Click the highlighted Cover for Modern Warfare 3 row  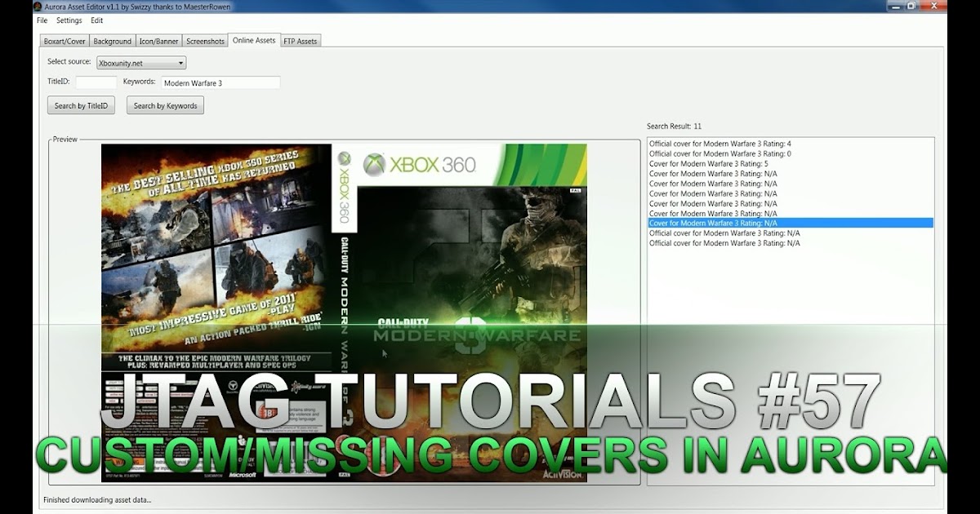791,223
